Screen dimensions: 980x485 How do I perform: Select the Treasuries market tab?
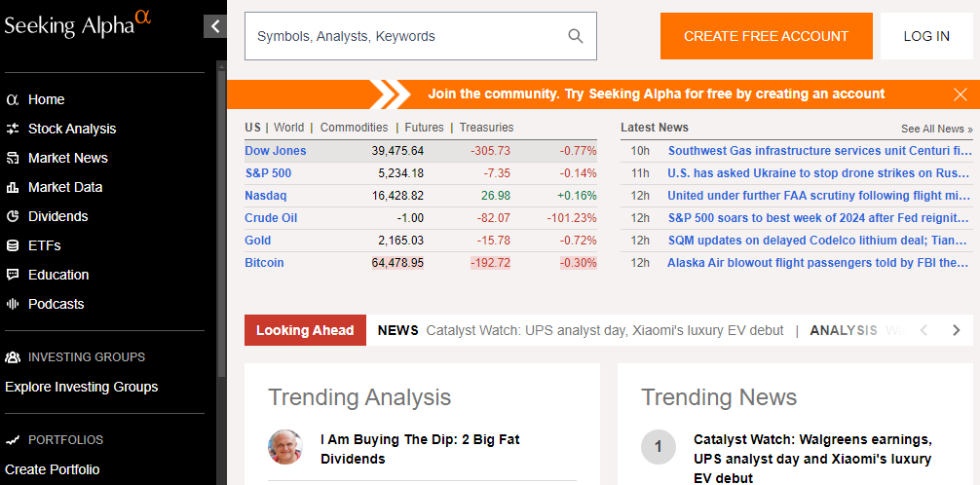[x=486, y=128]
